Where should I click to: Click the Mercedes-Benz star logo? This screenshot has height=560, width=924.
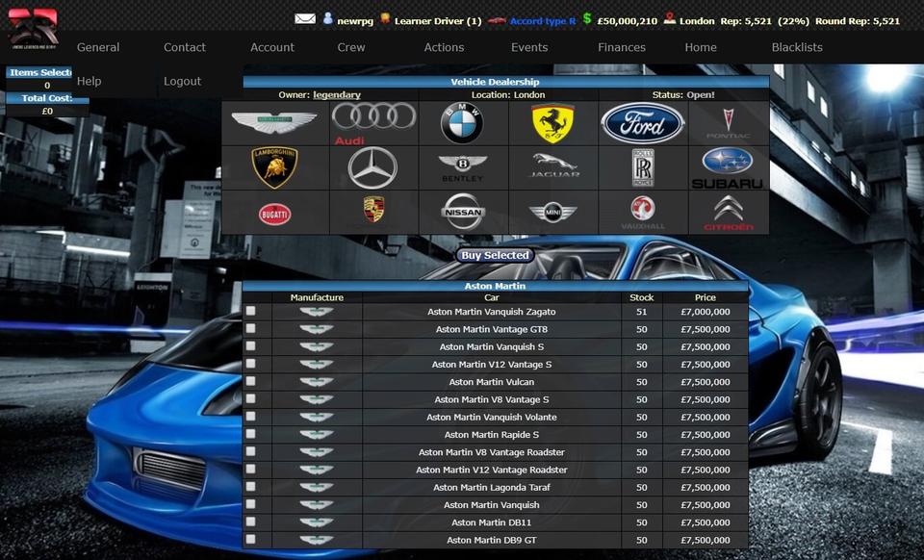point(372,167)
